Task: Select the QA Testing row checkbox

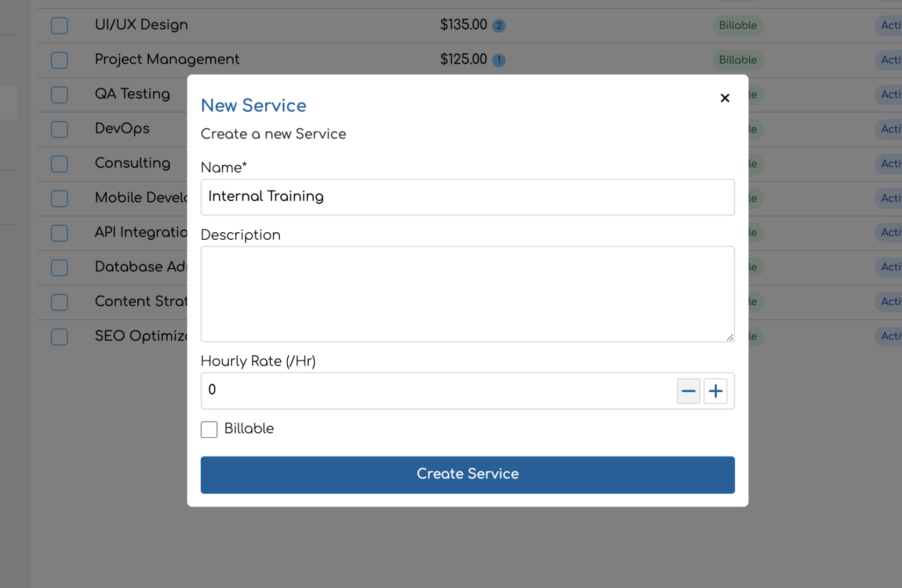Action: 60,95
